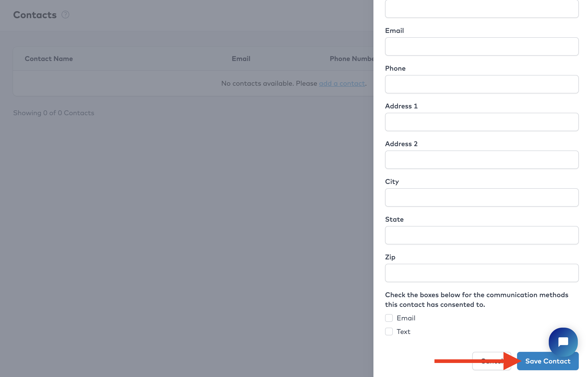Viewport: 588px width, 377px height.
Task: Click the partially visible top input field
Action: (481, 9)
